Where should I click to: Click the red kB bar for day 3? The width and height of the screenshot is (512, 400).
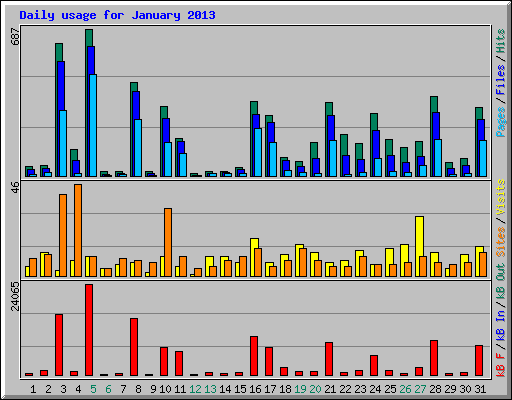(x=59, y=345)
